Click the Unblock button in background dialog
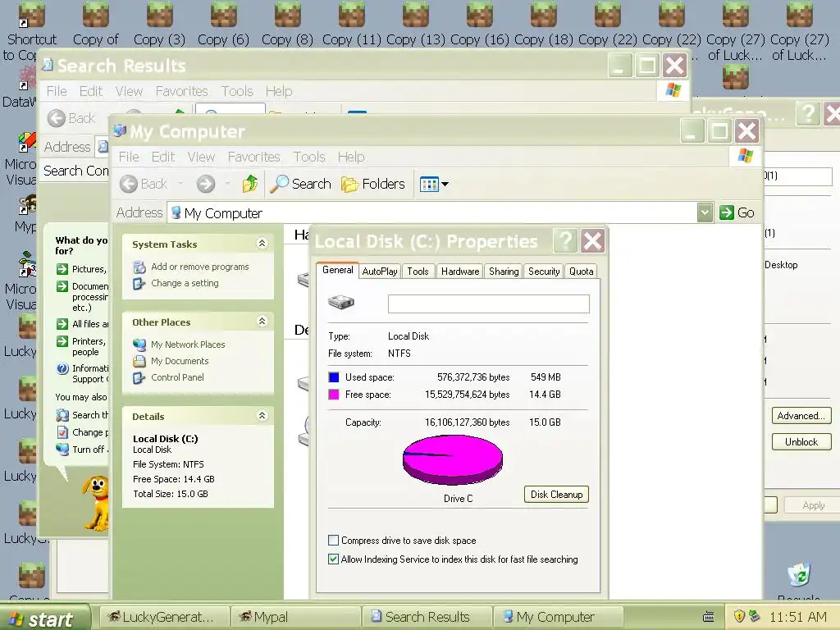This screenshot has height=630, width=840. (x=801, y=442)
